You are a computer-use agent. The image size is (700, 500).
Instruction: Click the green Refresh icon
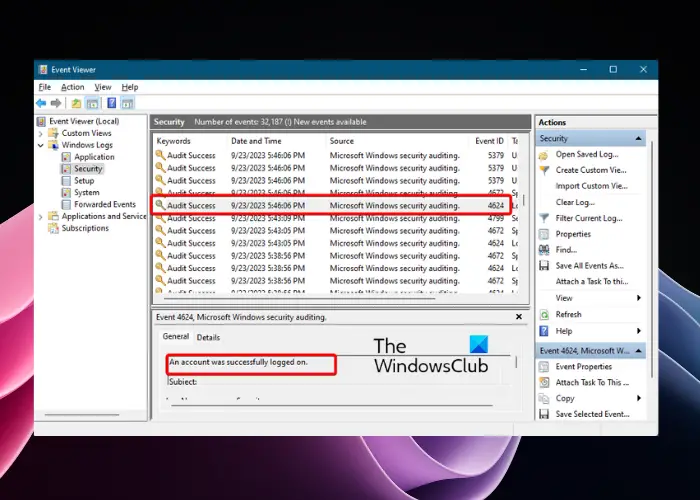pos(544,315)
